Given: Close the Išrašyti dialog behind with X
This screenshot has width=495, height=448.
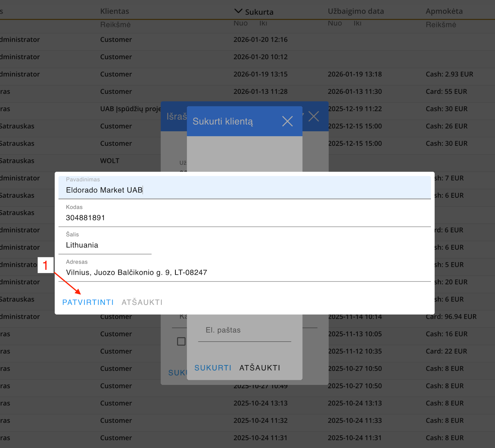Looking at the screenshot, I should 314,117.
